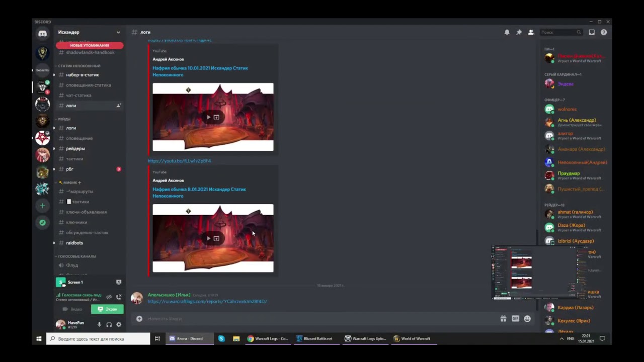The height and width of the screenshot is (362, 644).
Task: Open title Нафрия обычка 8.01.2021 link
Action: coord(199,193)
